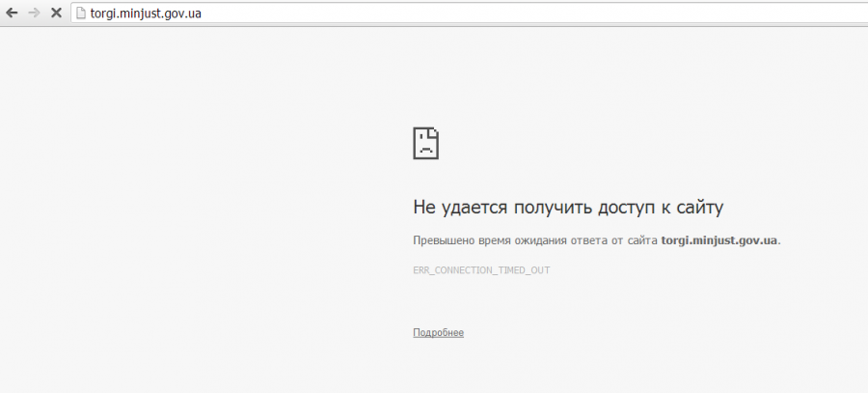Go back using the back arrow
The width and height of the screenshot is (868, 393).
tap(12, 14)
